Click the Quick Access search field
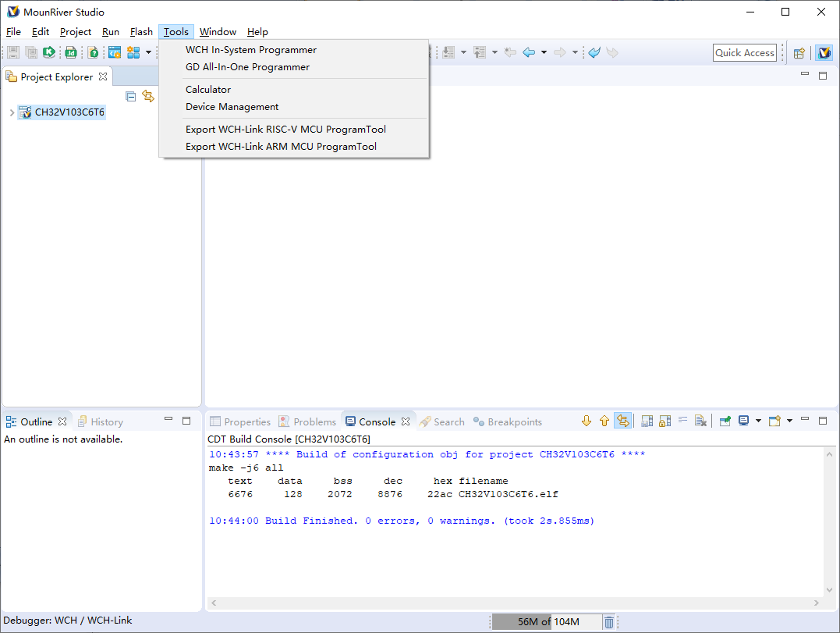The height and width of the screenshot is (633, 840). point(745,52)
